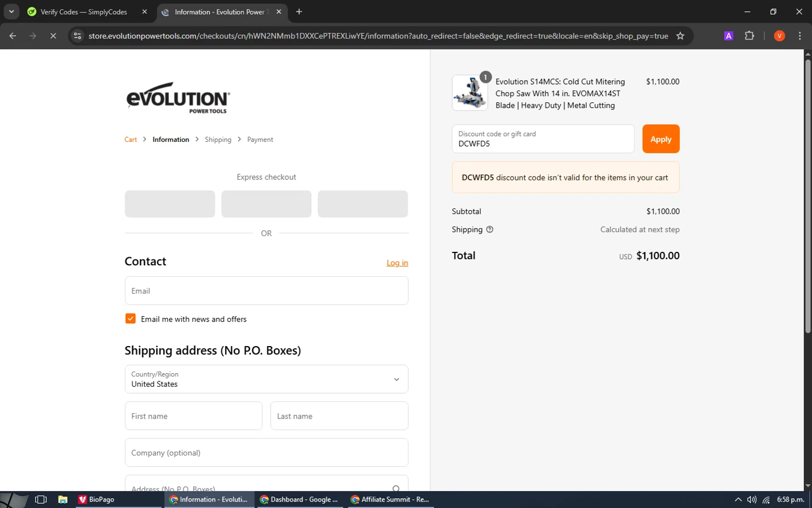Switch to Information - Evoluti... taskbar window
The image size is (812, 508).
click(x=209, y=499)
